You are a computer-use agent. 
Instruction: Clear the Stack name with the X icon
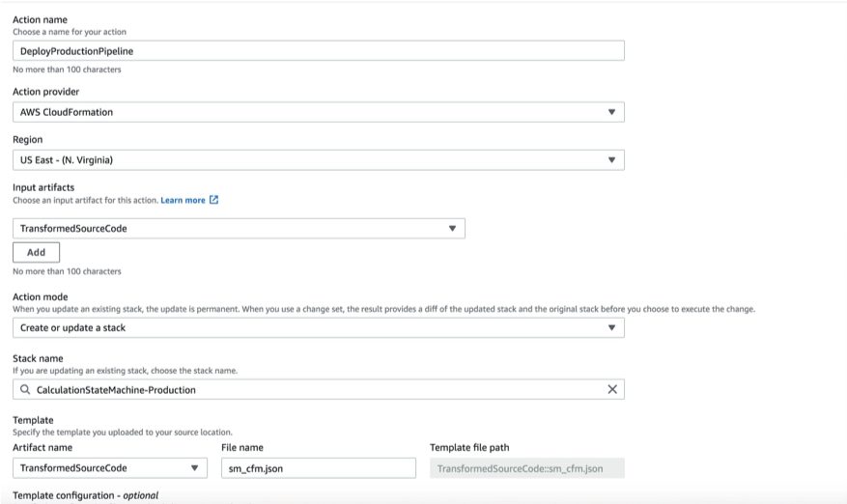point(612,389)
